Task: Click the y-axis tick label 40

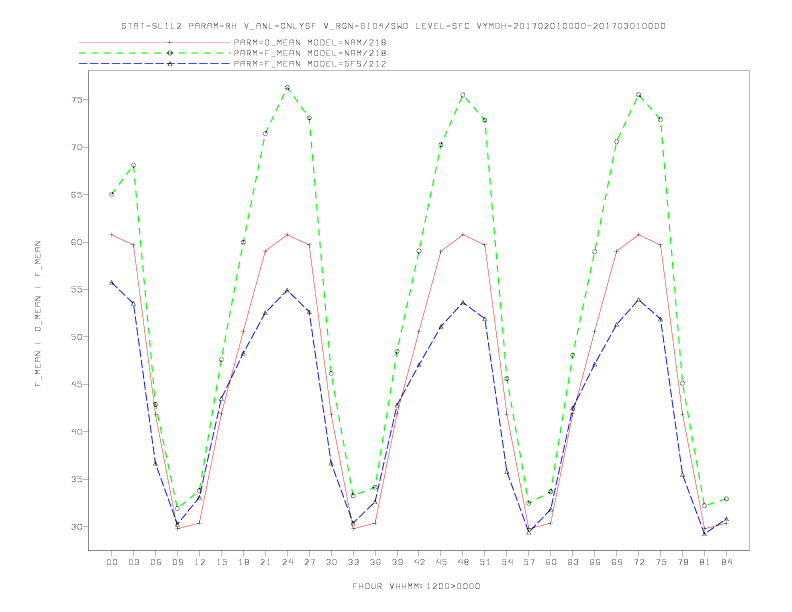Action: point(76,432)
